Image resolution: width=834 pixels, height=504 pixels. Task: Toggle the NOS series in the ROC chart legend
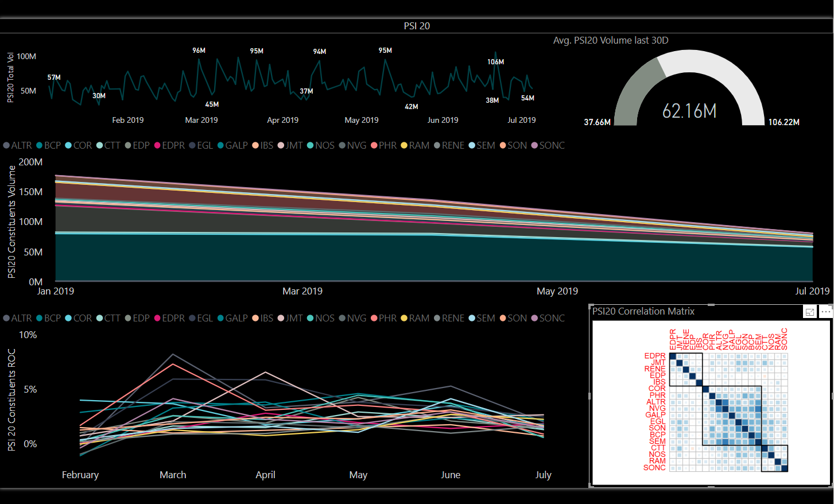coord(320,318)
